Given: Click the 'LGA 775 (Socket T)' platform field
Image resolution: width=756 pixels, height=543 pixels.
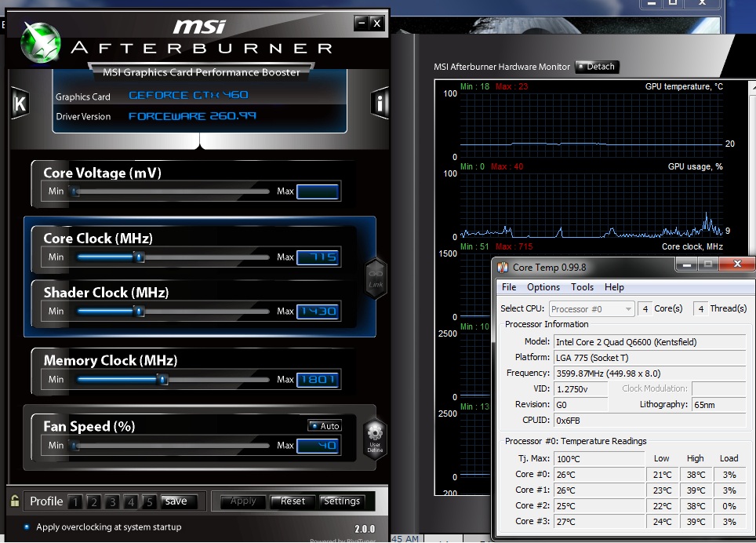Looking at the screenshot, I should click(650, 358).
